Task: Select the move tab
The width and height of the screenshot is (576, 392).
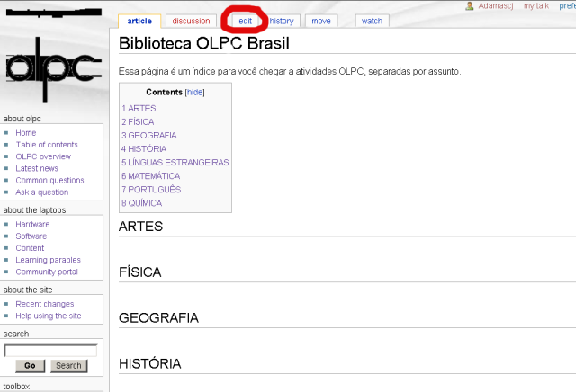Action: pos(321,21)
